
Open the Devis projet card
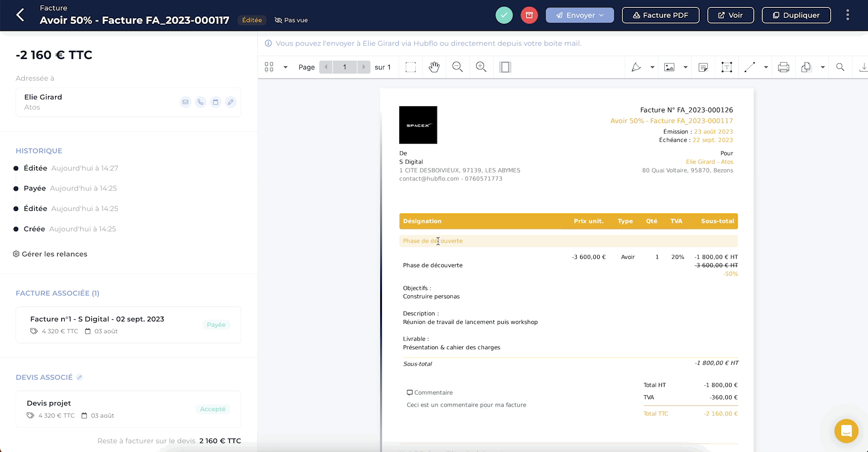[x=128, y=409]
